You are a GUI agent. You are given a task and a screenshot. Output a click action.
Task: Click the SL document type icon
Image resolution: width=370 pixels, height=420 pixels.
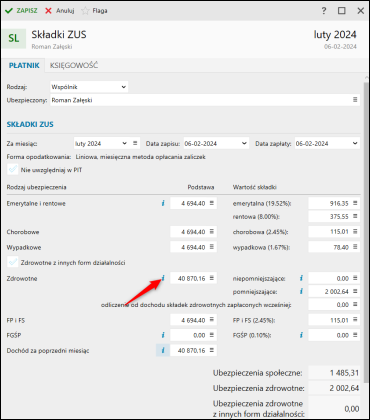pos(14,38)
